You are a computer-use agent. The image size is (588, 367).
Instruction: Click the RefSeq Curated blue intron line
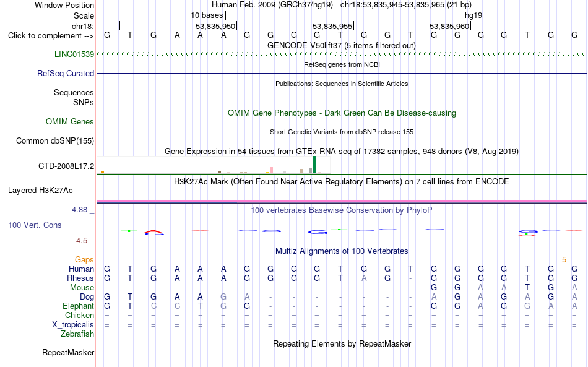pyautogui.click(x=342, y=73)
